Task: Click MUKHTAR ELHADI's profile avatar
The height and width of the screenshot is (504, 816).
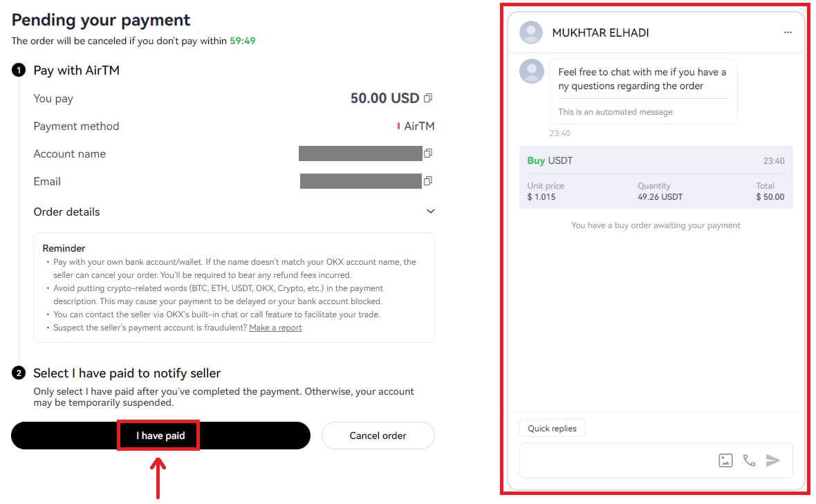Action: (x=530, y=32)
